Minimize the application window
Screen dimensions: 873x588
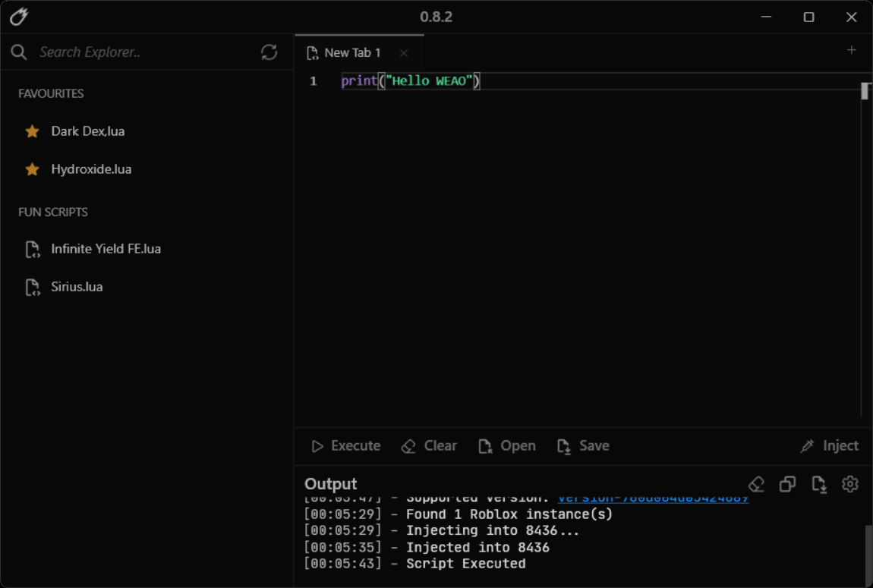coord(766,17)
